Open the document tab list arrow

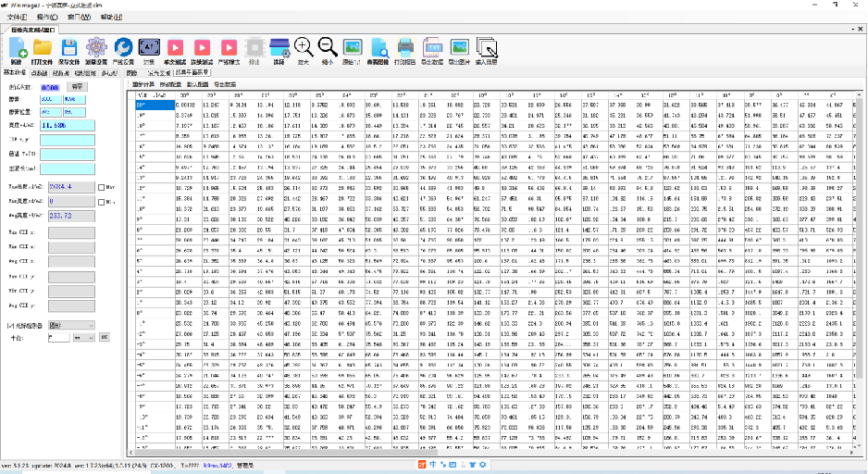(853, 29)
